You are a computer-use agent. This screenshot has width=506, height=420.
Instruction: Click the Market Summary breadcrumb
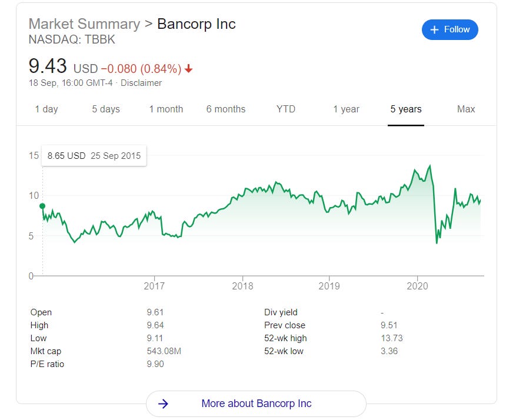(84, 24)
